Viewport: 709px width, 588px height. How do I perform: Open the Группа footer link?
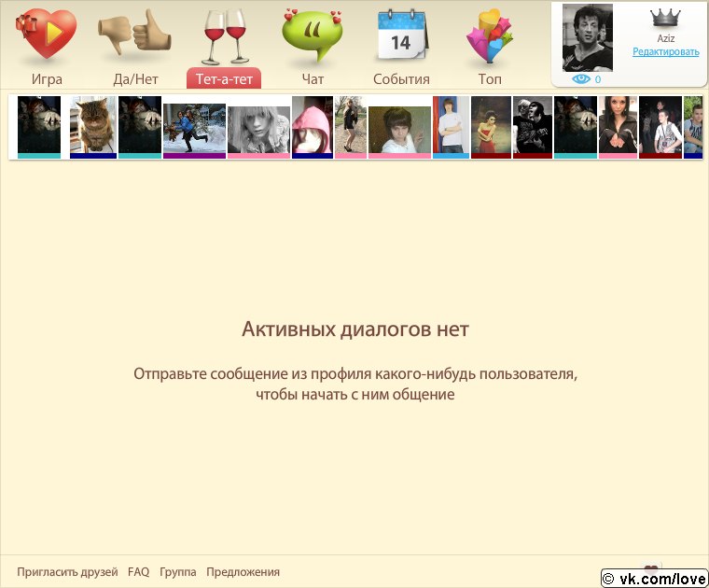pyautogui.click(x=177, y=572)
